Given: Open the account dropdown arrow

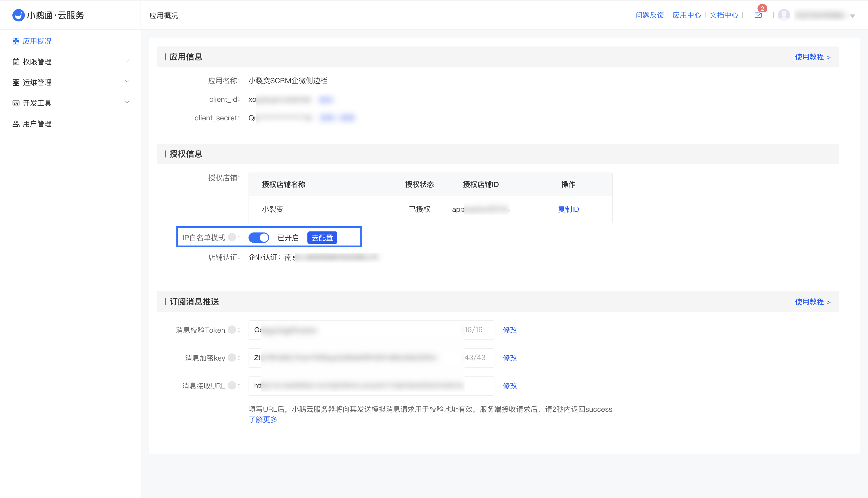Looking at the screenshot, I should tap(852, 16).
